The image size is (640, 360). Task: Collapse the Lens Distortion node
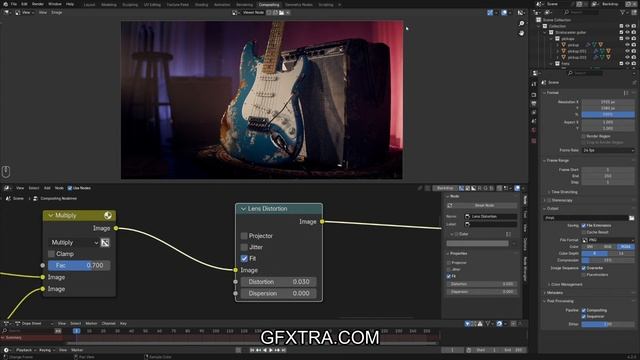click(243, 209)
